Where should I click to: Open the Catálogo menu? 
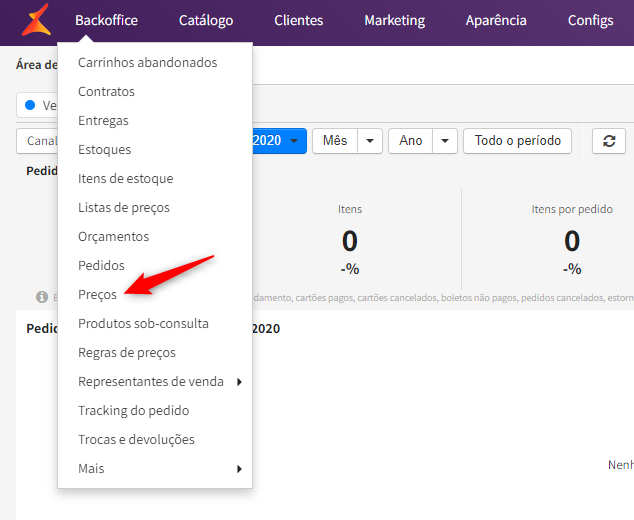pos(206,20)
